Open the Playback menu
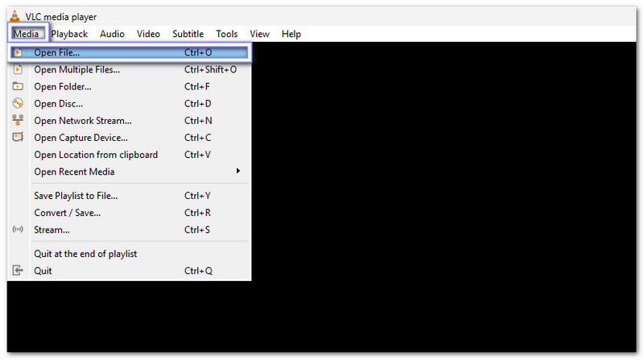 pos(69,34)
